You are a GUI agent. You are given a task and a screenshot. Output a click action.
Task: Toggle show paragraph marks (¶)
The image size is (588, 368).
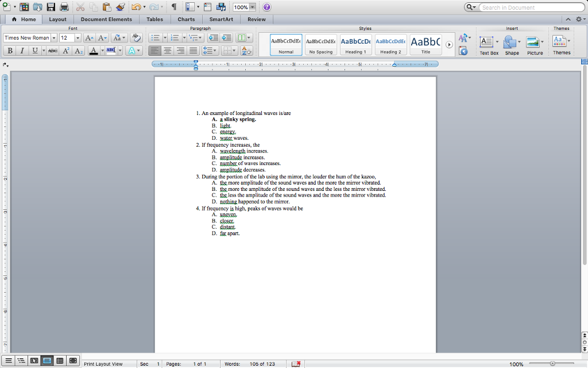point(173,7)
